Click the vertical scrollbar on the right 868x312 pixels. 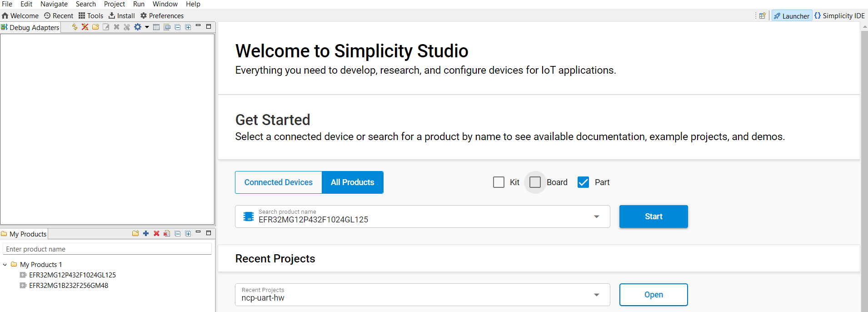[864, 168]
